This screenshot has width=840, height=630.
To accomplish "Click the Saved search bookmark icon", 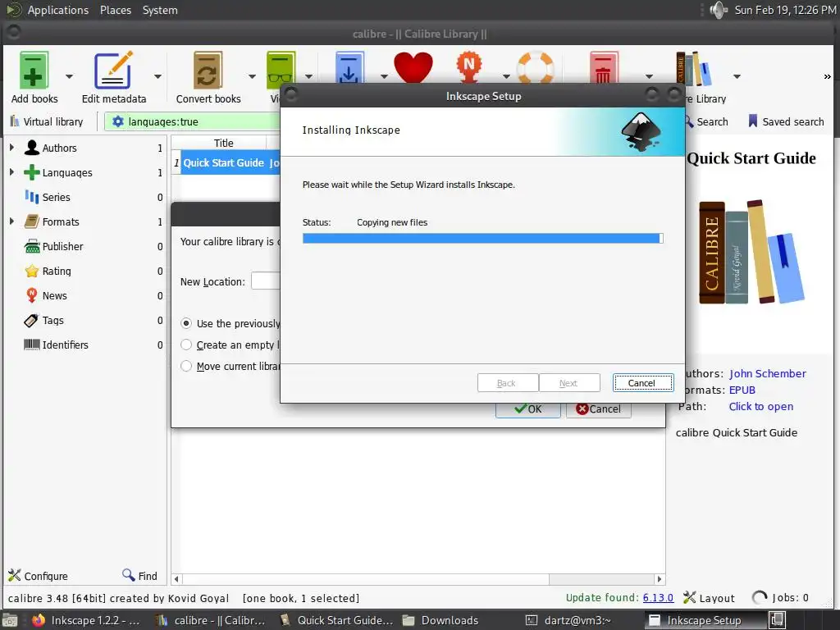I will (753, 121).
